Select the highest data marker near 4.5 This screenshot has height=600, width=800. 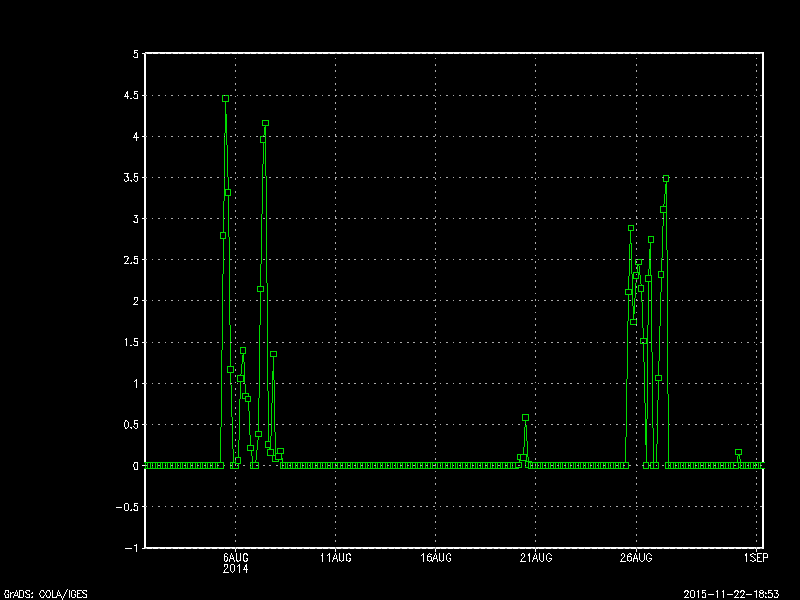(x=226, y=98)
